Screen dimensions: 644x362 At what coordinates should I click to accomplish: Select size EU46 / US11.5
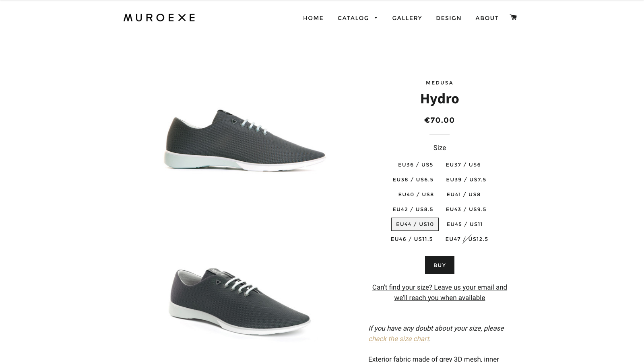click(412, 239)
